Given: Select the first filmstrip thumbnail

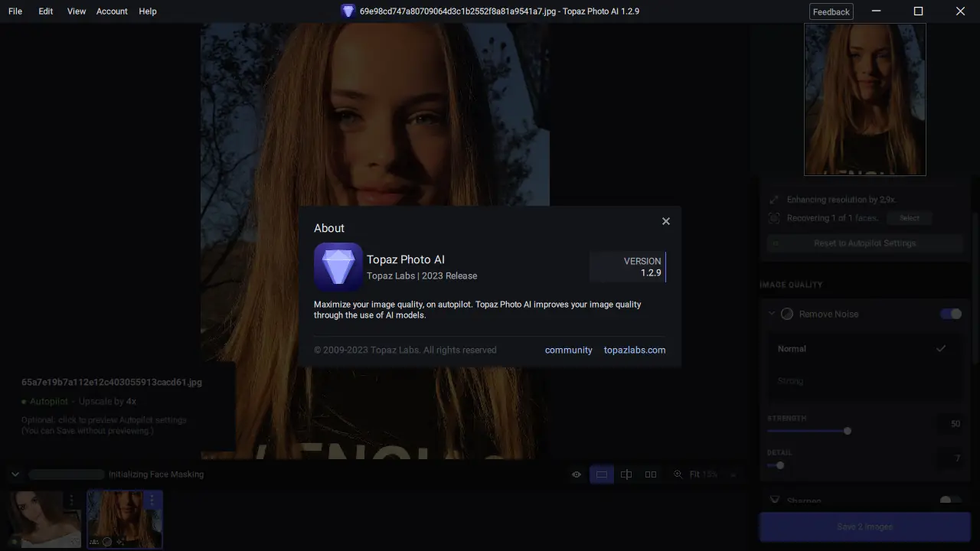Looking at the screenshot, I should [x=46, y=519].
